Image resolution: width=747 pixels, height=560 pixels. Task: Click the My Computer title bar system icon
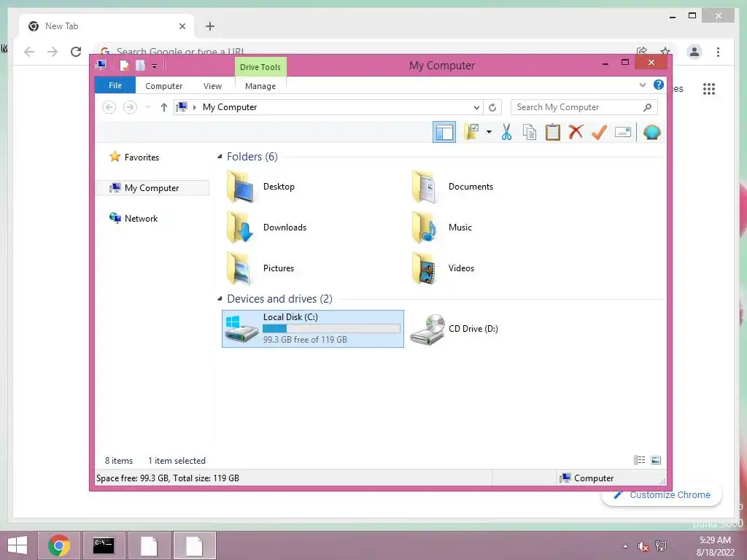(x=101, y=65)
